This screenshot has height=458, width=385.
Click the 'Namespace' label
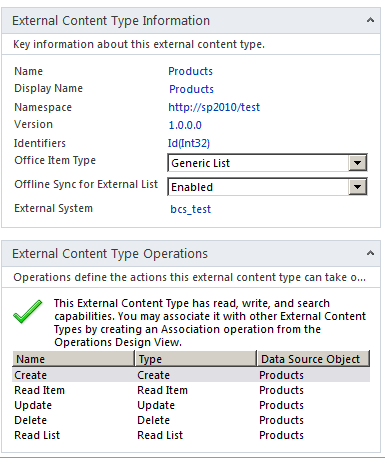point(43,107)
